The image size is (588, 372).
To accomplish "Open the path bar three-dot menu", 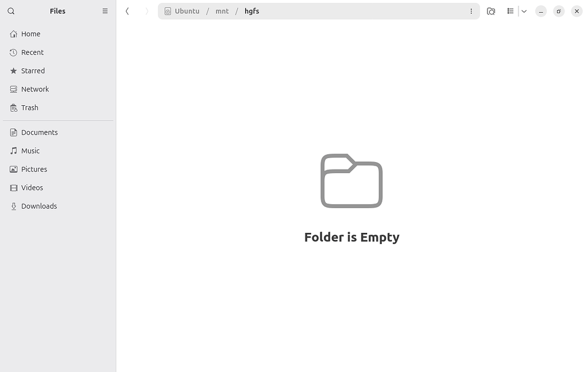I will [x=471, y=11].
